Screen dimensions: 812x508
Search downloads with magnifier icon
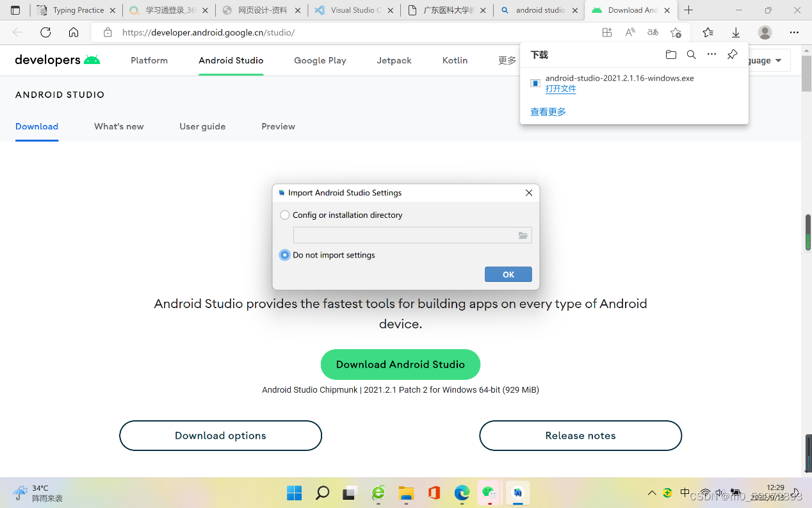click(691, 55)
